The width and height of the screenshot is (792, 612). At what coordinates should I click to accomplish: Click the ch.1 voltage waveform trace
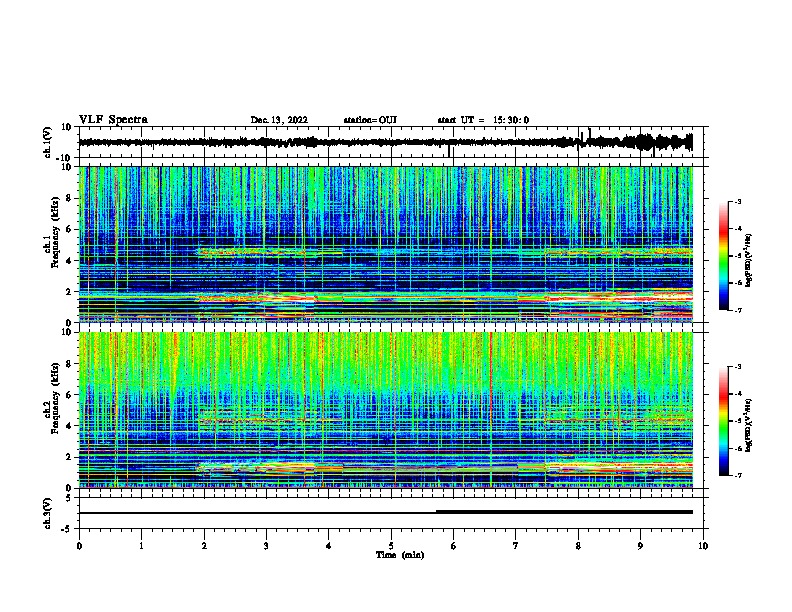point(386,142)
